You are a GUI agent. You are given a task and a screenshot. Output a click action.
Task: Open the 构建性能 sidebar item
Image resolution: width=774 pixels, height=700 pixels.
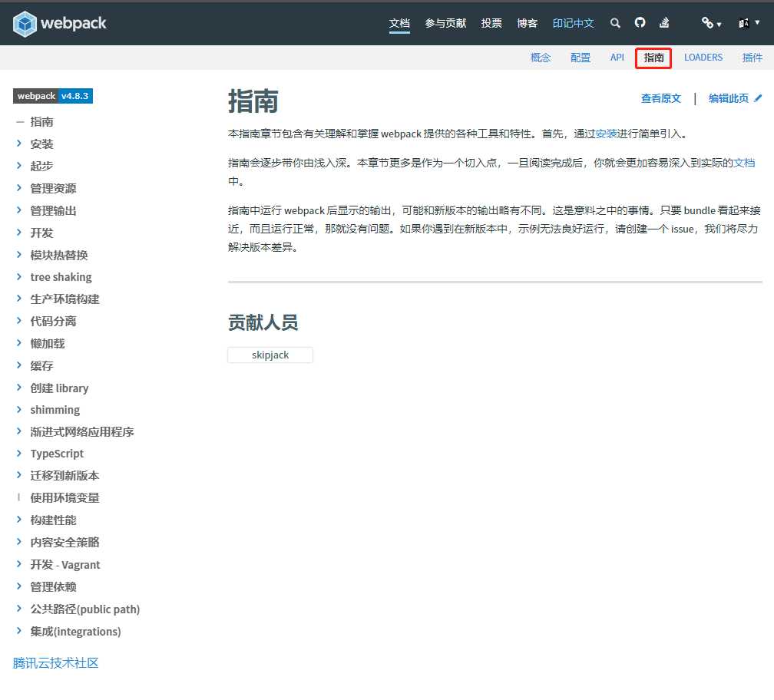click(x=53, y=520)
